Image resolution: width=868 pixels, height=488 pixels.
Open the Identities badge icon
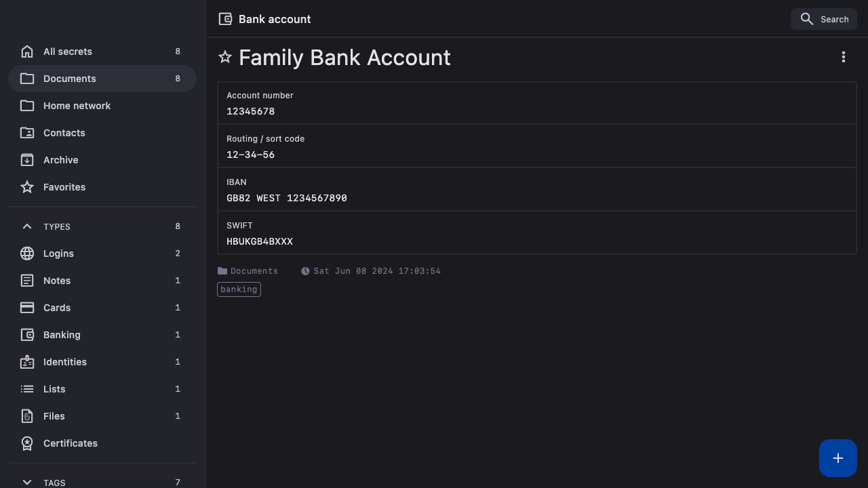[27, 362]
